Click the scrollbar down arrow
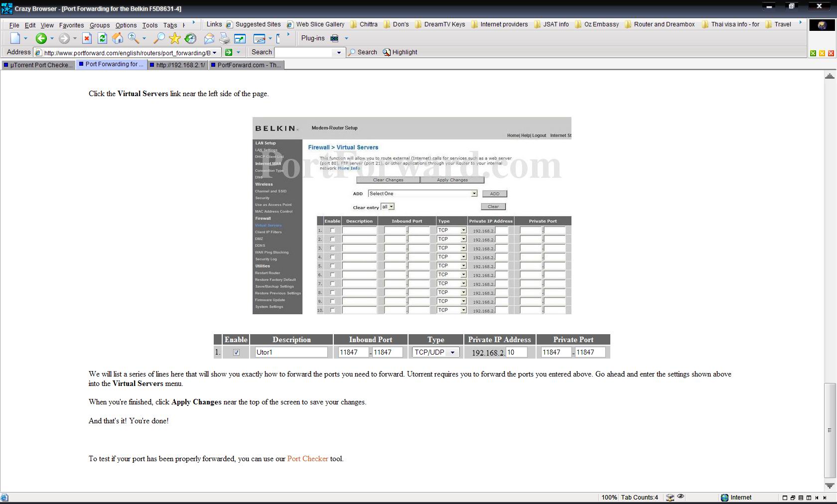This screenshot has width=837, height=504. tap(830, 486)
